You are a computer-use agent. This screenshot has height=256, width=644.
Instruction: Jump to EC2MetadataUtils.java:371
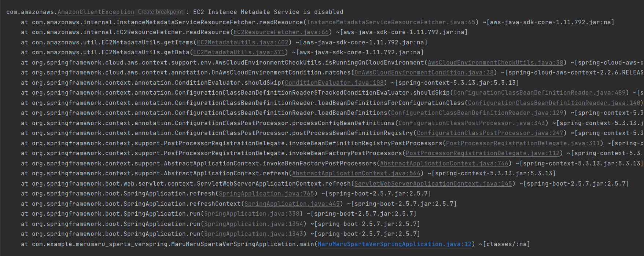pos(239,52)
